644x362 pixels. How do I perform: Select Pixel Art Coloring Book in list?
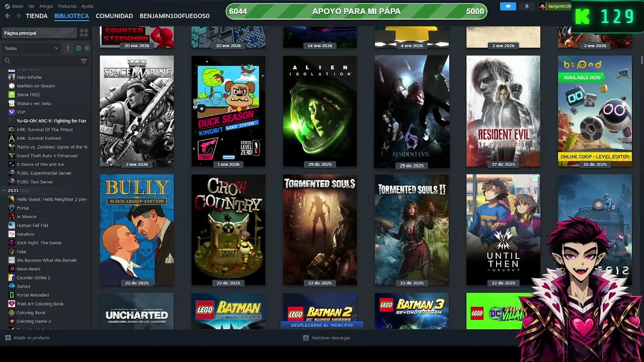click(x=40, y=304)
